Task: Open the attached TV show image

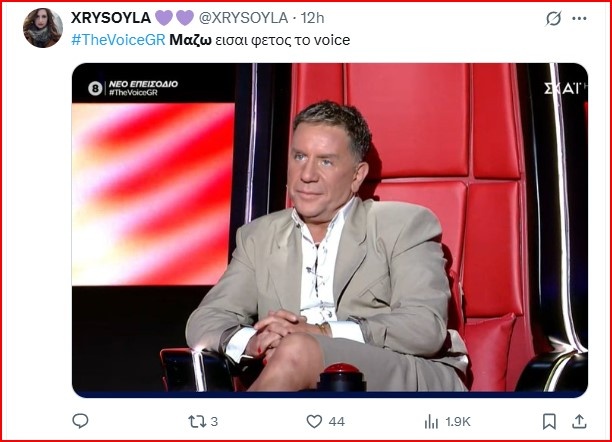Action: 329,228
